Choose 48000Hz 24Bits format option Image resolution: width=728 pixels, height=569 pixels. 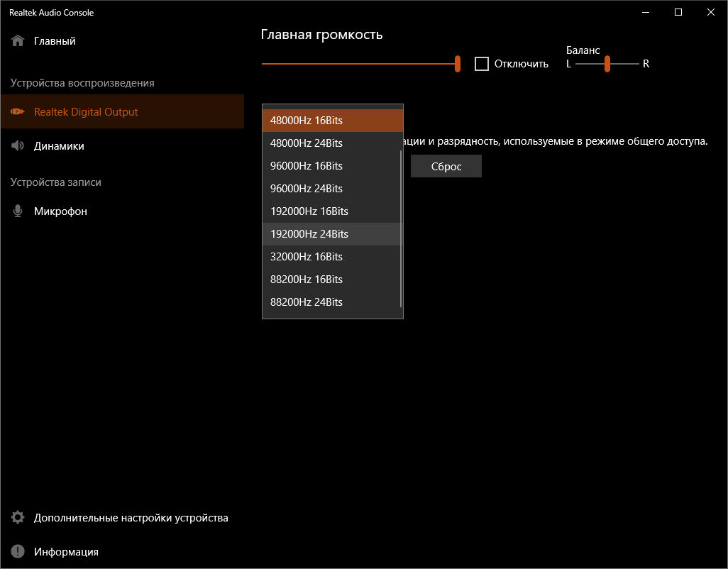331,143
